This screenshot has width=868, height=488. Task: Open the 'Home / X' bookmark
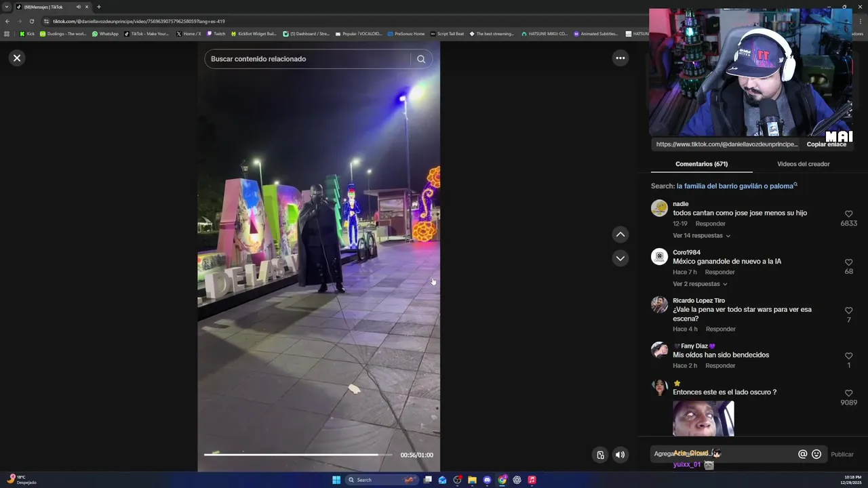189,34
